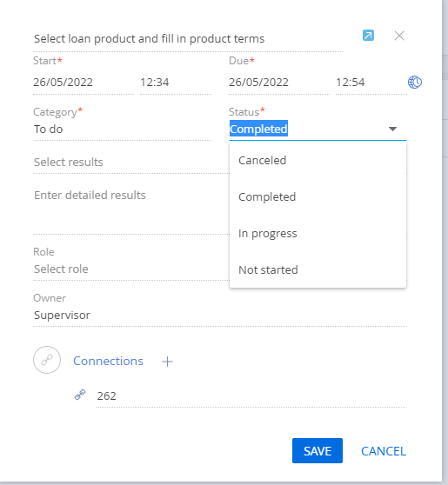Close the task mini-page
The height and width of the screenshot is (485, 448).
click(399, 36)
